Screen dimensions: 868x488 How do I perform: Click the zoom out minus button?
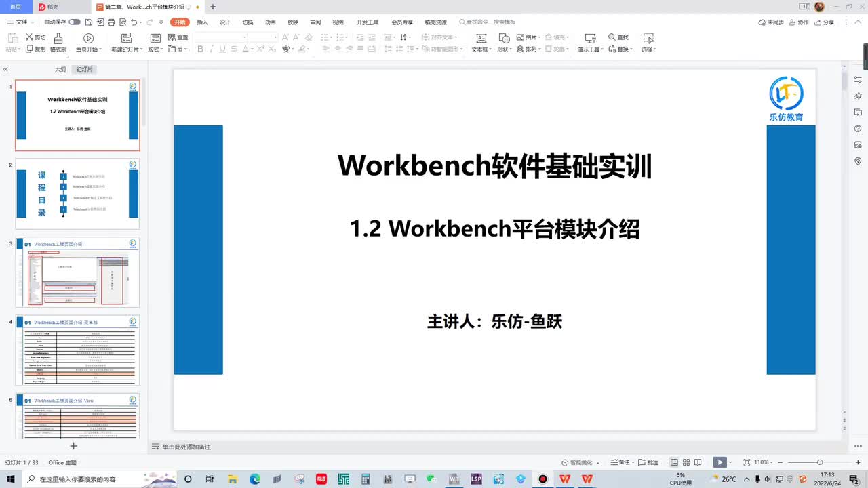coord(782,462)
